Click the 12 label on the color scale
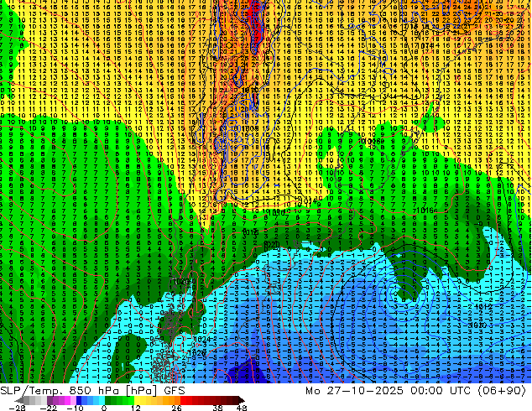Viewport: 532px width, 411px height. [136, 408]
